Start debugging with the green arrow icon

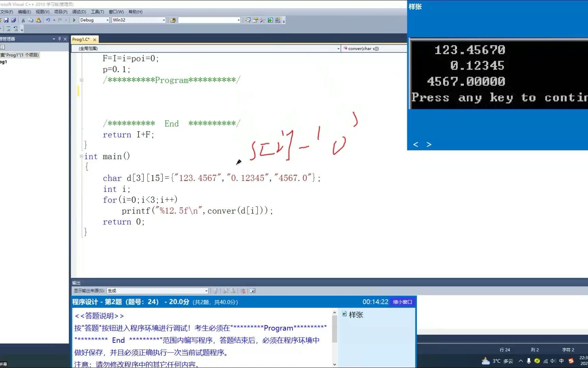point(74,20)
